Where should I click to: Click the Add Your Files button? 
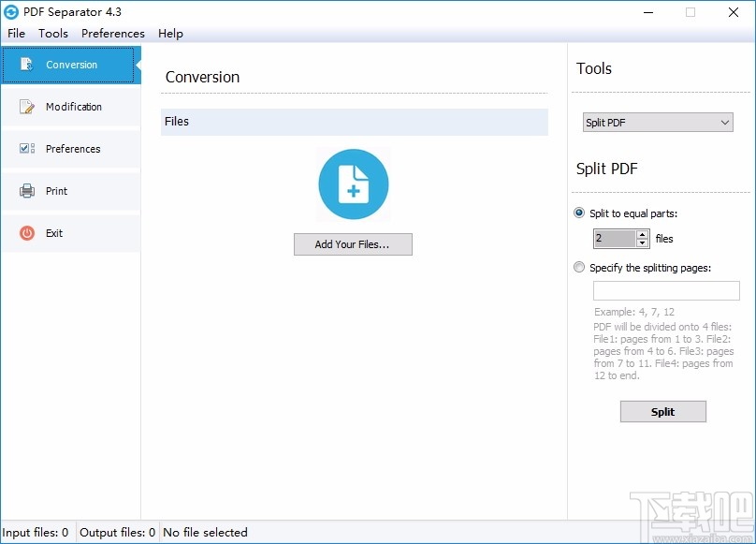click(x=353, y=244)
